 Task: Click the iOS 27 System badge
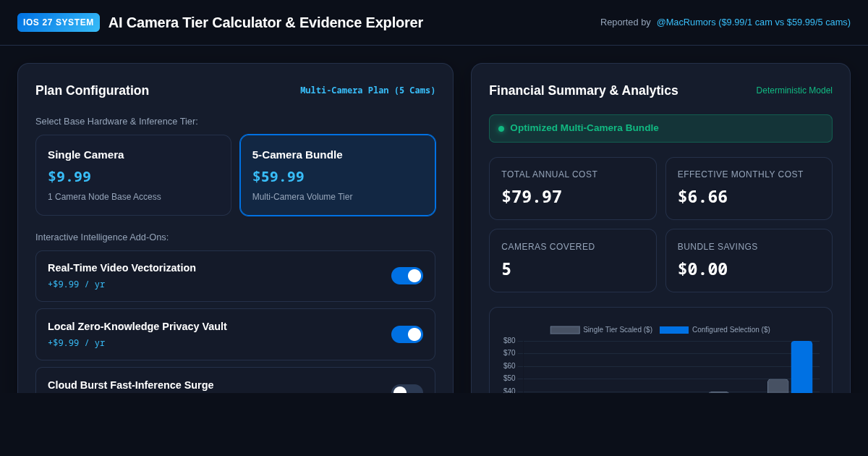click(59, 22)
